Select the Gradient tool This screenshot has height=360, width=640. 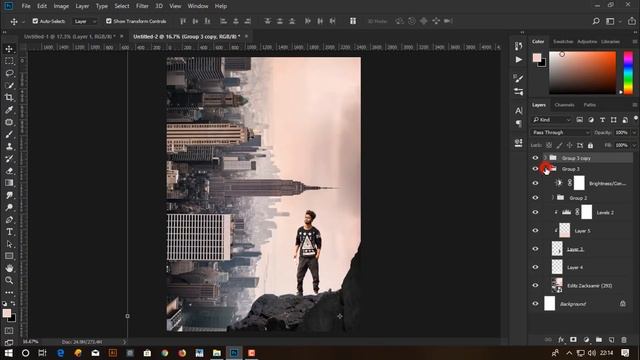(x=9, y=183)
